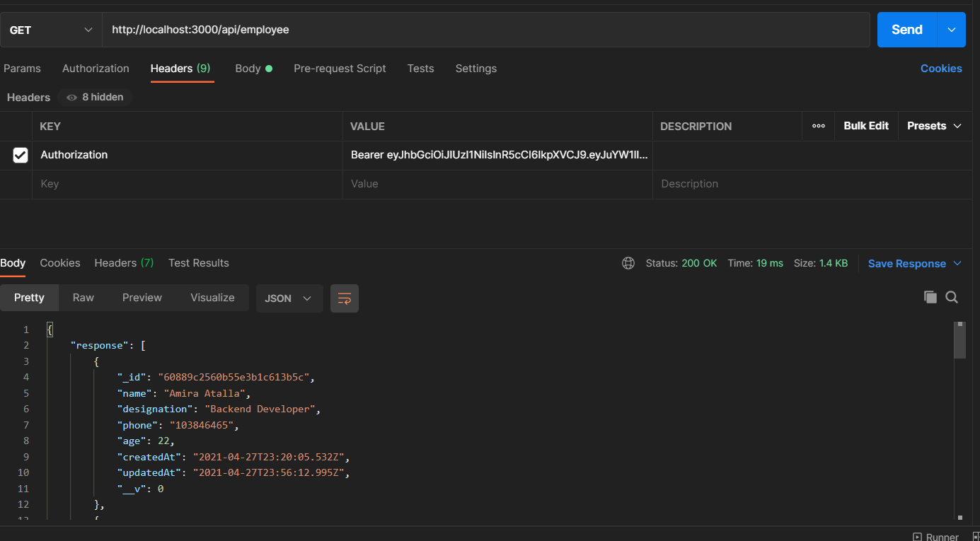Open the Presets dropdown

(x=933, y=125)
